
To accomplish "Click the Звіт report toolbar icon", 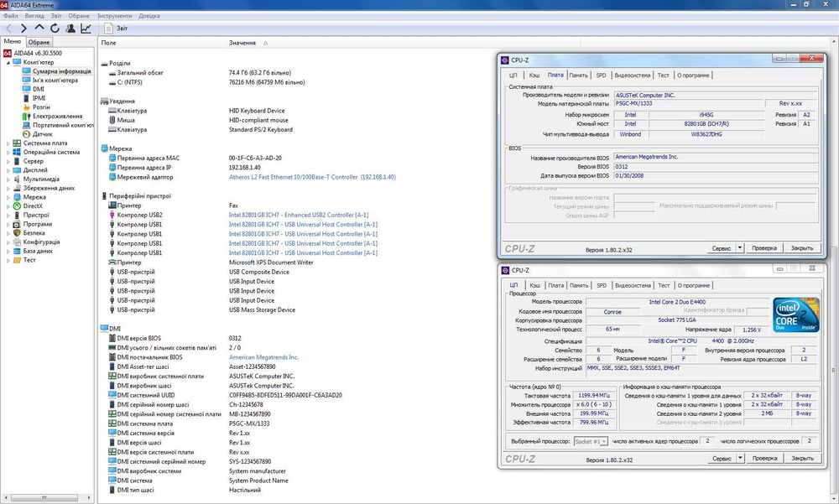I will [117, 28].
